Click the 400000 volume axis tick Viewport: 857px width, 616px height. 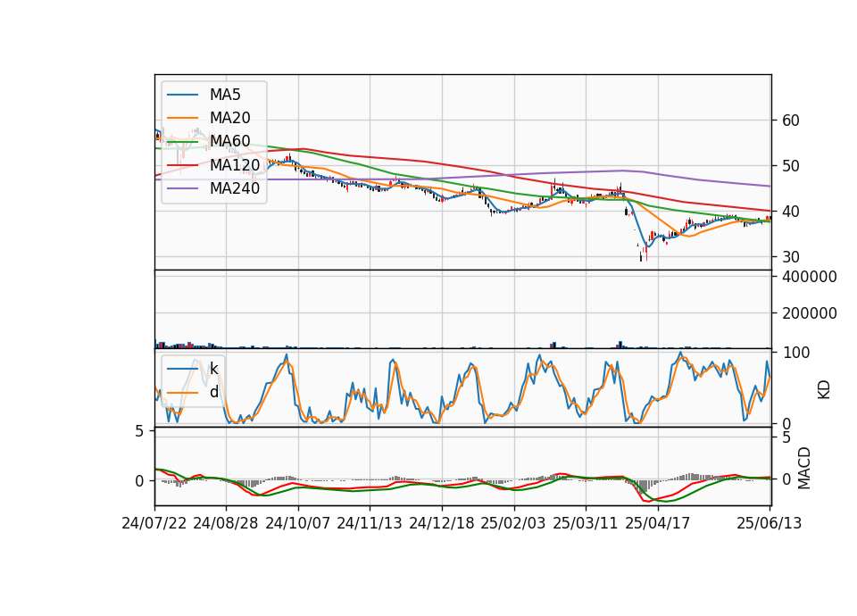tap(810, 277)
